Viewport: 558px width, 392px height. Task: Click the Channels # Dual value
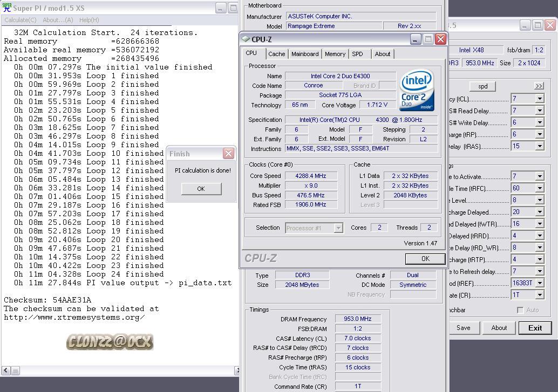(x=413, y=275)
